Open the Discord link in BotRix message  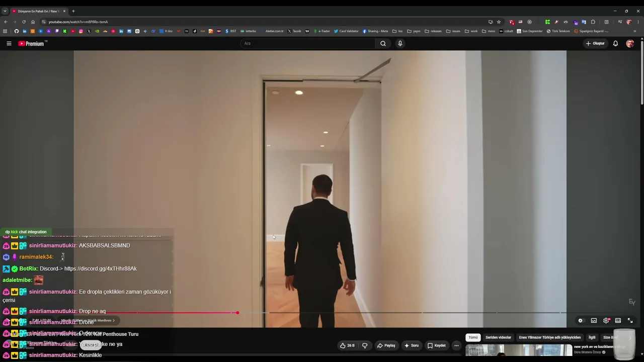tap(101, 269)
